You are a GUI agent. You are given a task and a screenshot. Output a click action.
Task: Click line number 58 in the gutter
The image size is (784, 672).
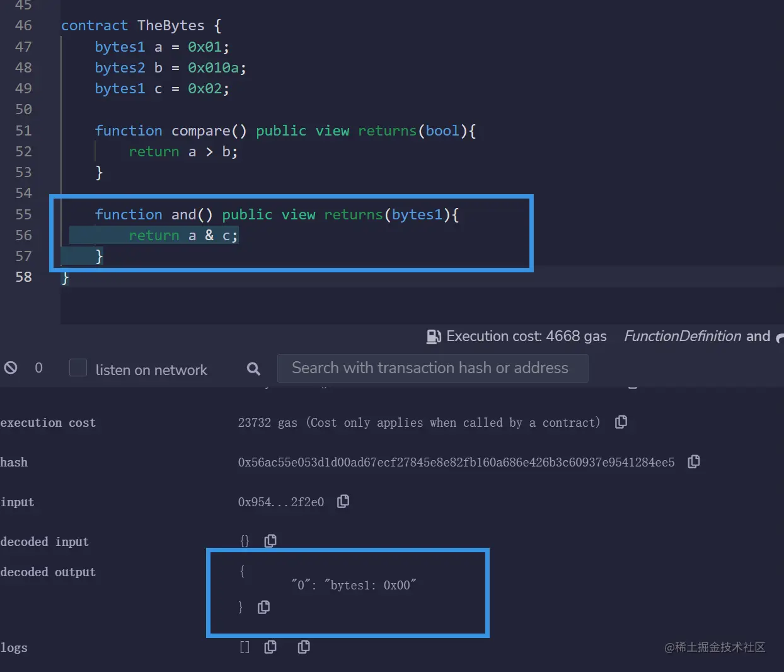[x=23, y=277]
